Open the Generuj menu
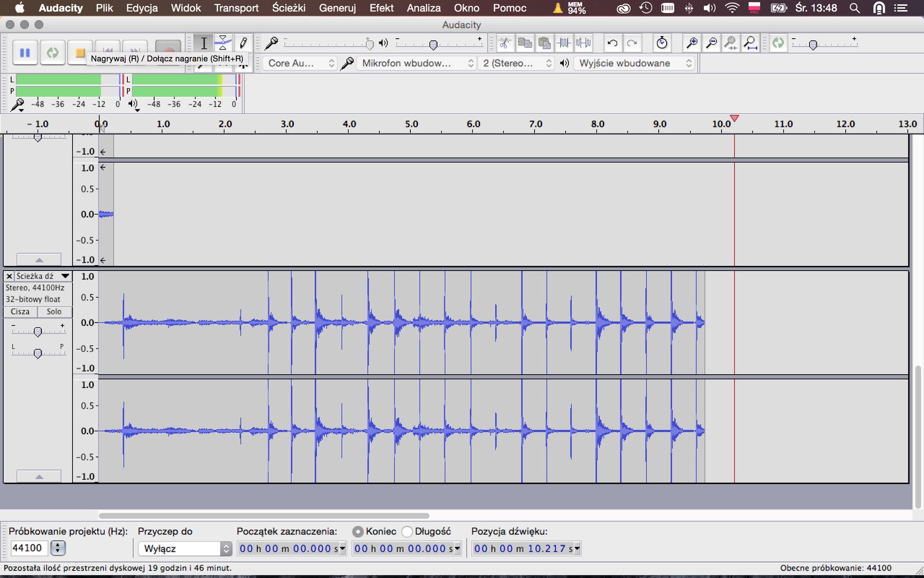924x578 pixels. tap(337, 8)
